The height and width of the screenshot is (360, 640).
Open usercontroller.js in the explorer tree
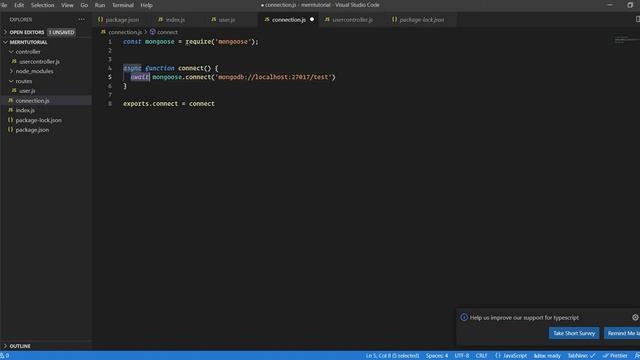point(39,62)
